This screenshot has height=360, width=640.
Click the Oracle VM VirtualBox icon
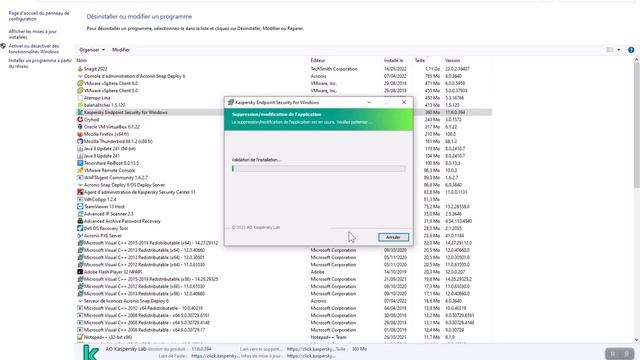click(x=80, y=127)
